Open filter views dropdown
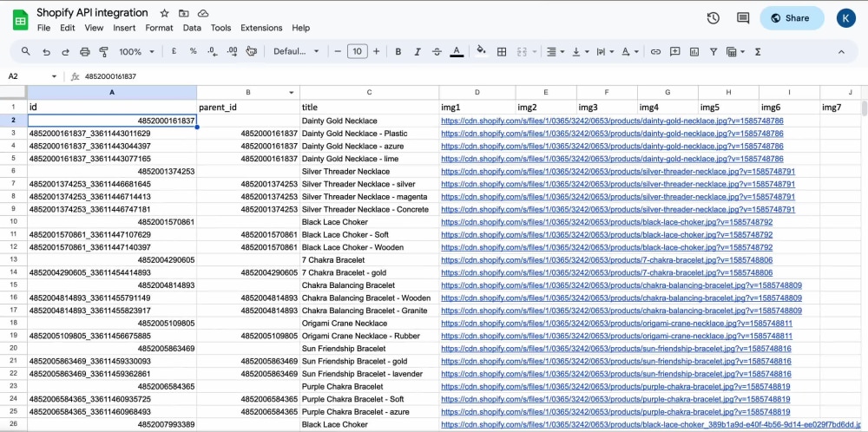The image size is (868, 432). coord(735,51)
